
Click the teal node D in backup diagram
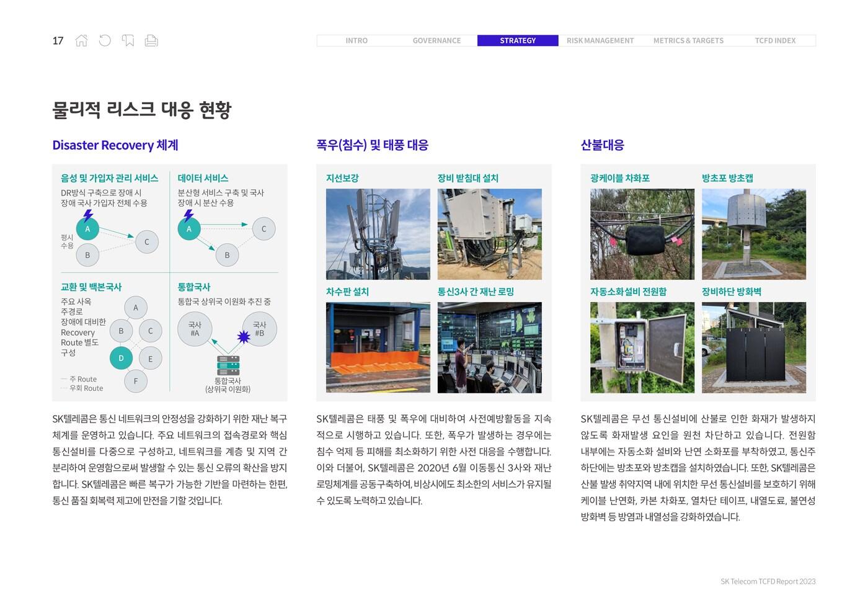coord(121,358)
